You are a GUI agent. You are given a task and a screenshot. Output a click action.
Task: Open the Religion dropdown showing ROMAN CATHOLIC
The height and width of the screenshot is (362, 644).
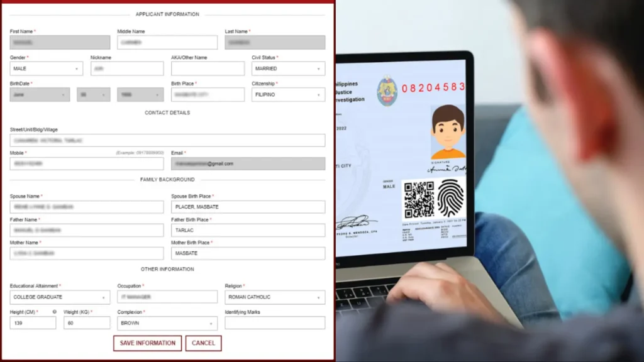click(275, 297)
